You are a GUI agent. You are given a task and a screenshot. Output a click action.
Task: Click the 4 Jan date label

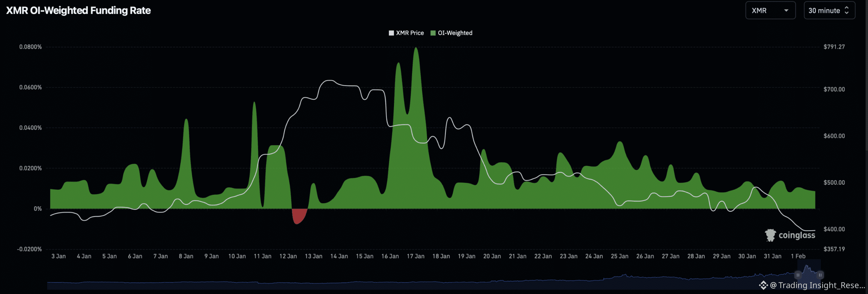pos(84,256)
